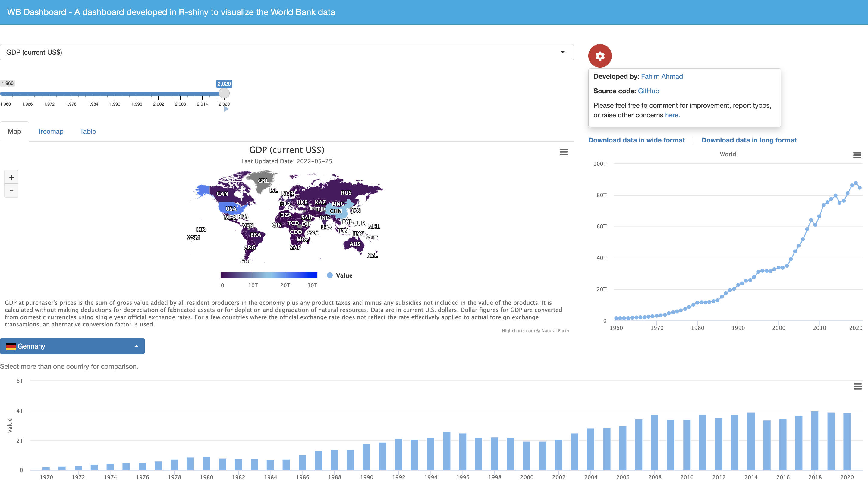The image size is (868, 484).
Task: Download data in long format
Action: click(x=749, y=140)
